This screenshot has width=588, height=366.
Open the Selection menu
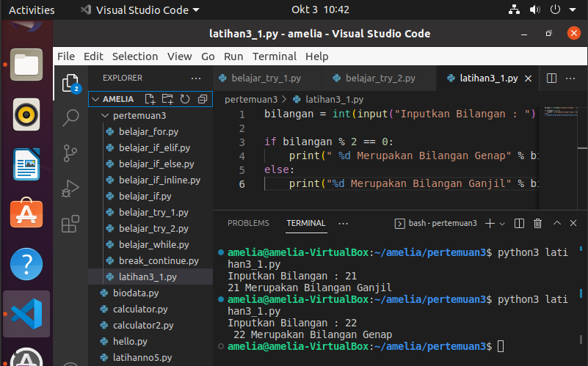[x=135, y=56]
